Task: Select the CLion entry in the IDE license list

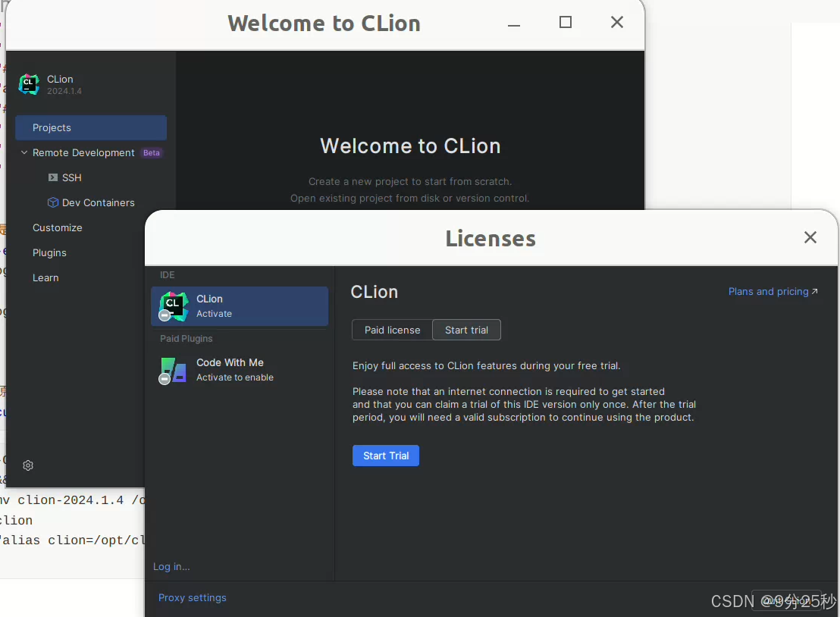Action: click(240, 305)
